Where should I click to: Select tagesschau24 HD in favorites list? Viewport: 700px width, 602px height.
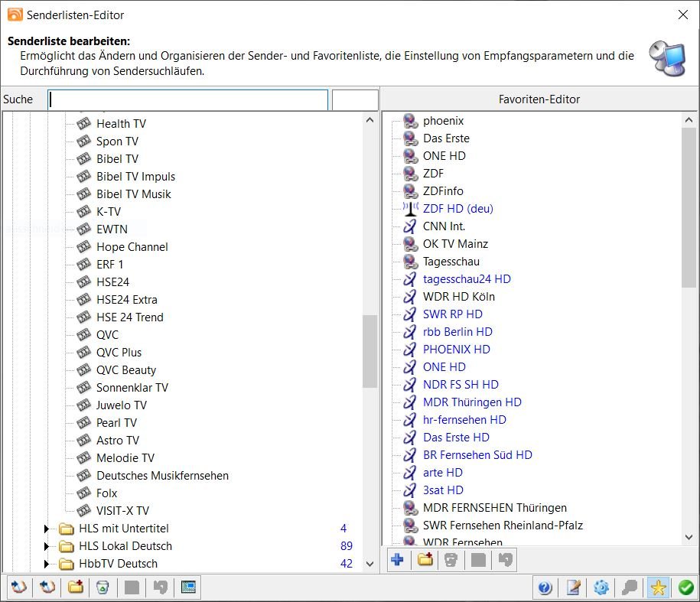click(467, 279)
